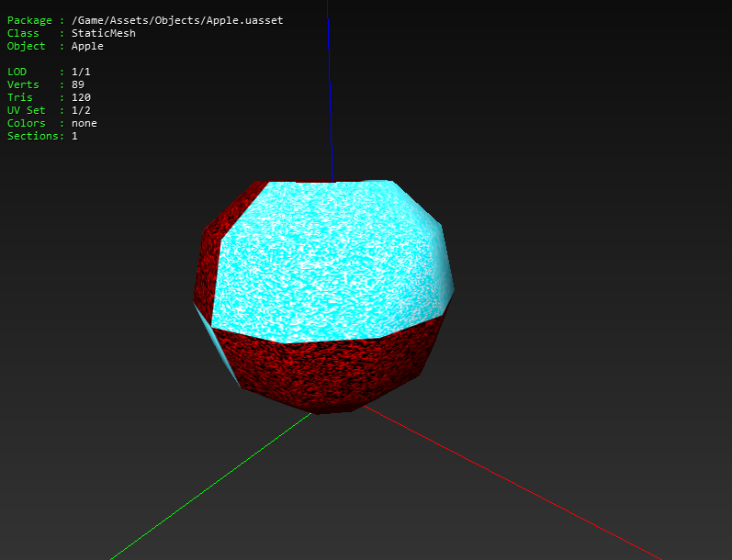The image size is (732, 560).
Task: Click the red axis line on the floor
Action: pyautogui.click(x=512, y=483)
